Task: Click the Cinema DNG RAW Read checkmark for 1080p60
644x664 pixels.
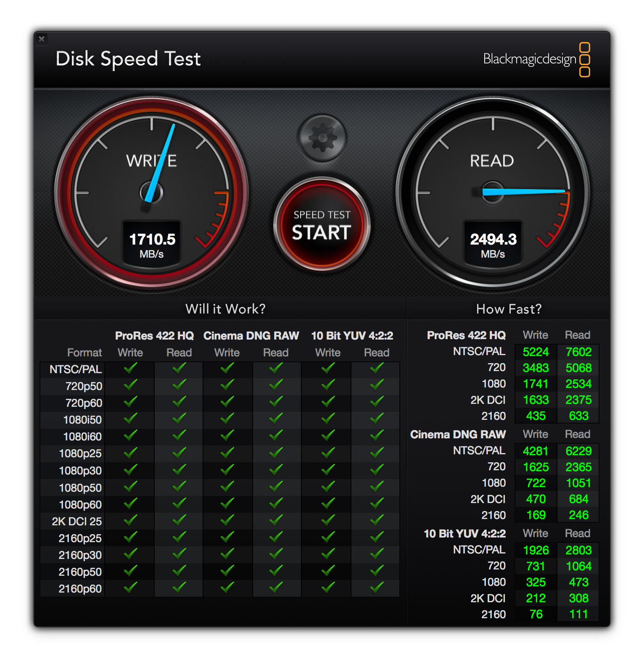Action: [x=276, y=503]
